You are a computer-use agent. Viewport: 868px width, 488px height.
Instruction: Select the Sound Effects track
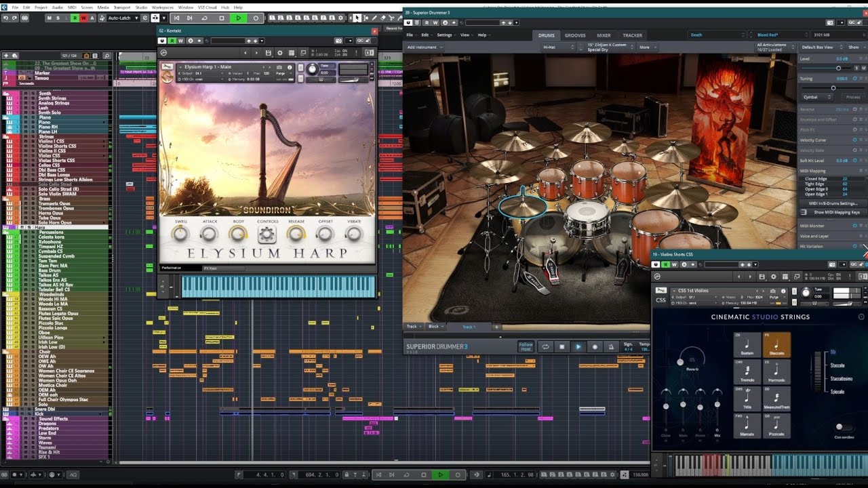(53, 419)
